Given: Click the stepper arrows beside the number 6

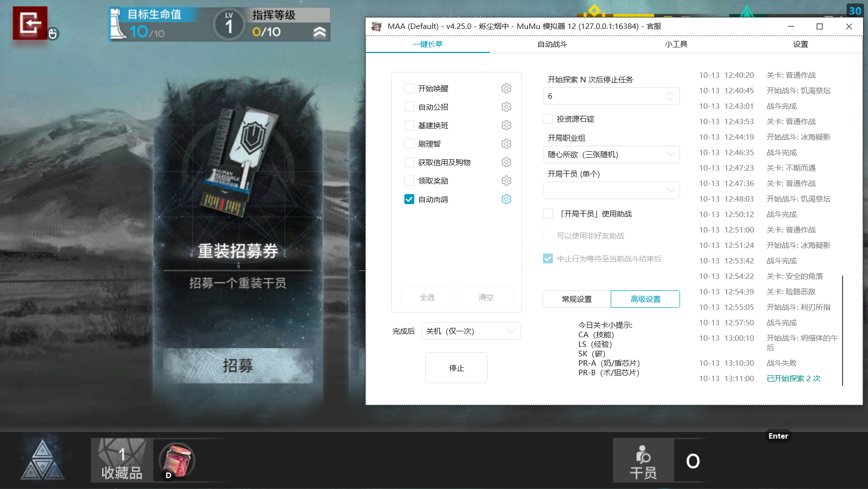Looking at the screenshot, I should 671,96.
